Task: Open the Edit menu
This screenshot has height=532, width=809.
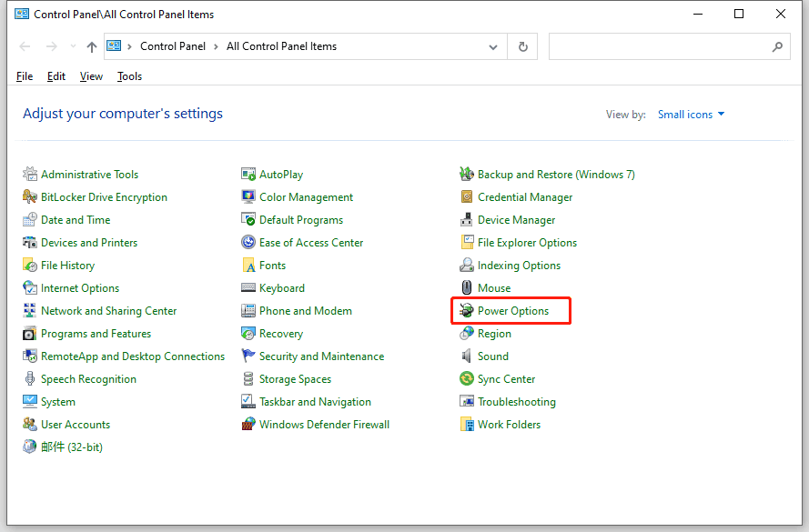Action: [56, 76]
